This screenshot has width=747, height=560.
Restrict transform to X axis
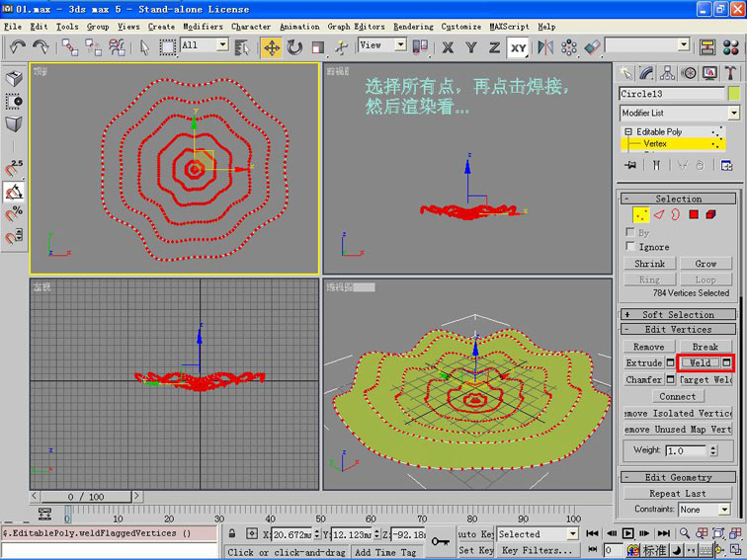tap(448, 47)
